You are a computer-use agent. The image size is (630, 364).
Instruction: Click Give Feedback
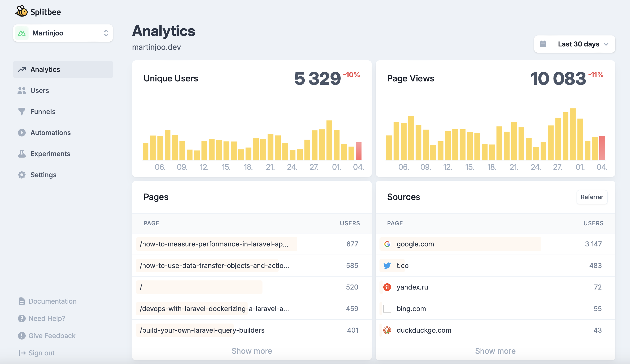(52, 336)
